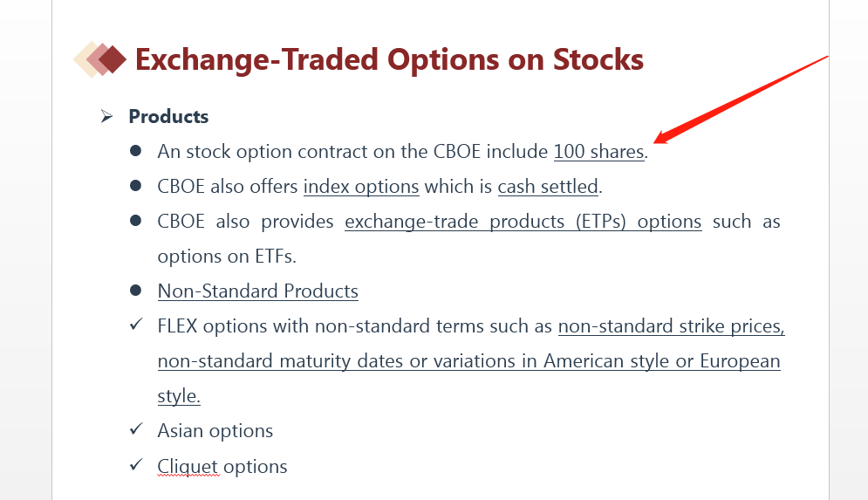Click the underlined '100 shares' text
The width and height of the screenshot is (868, 500).
[598, 151]
